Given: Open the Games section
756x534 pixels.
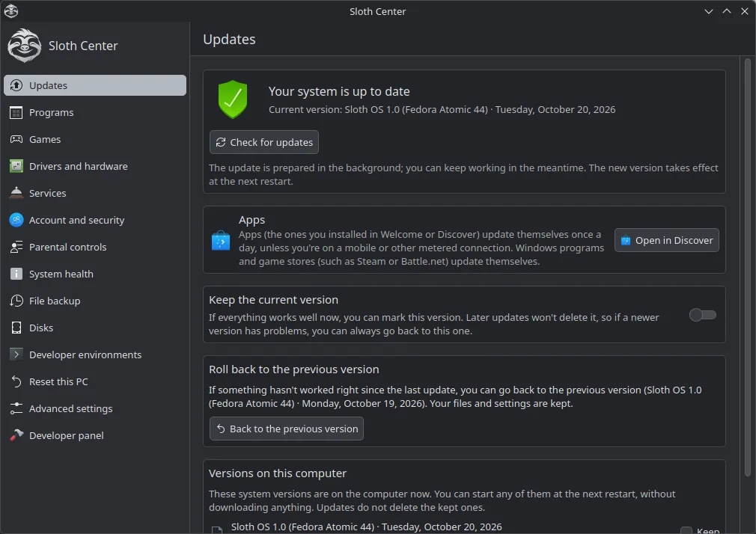Looking at the screenshot, I should click(95, 139).
